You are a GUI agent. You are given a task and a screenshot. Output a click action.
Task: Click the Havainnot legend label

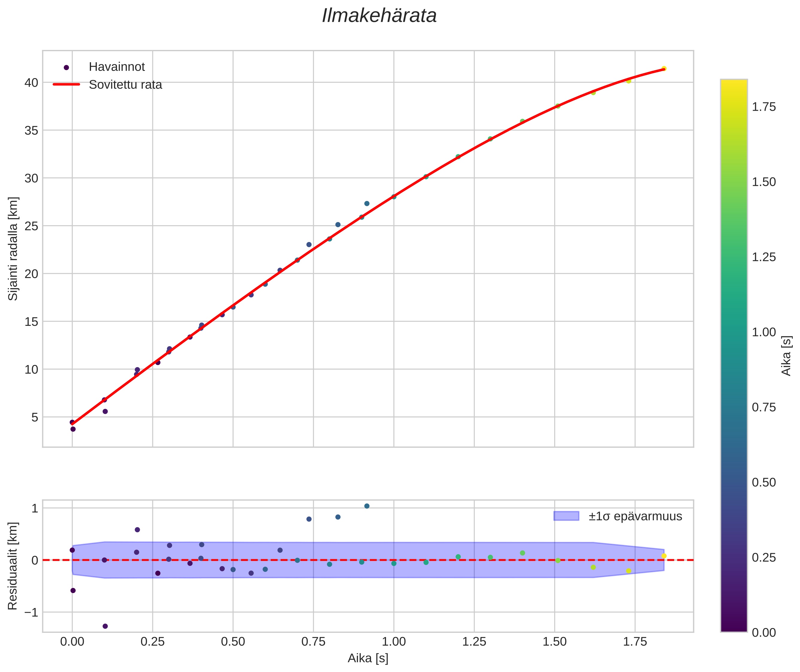point(117,67)
